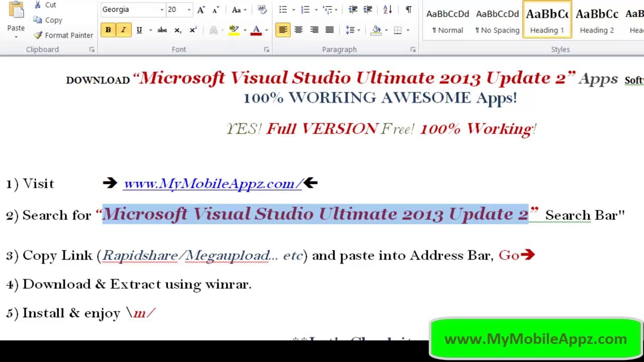Open line spacing options
Viewport: 644px width, 362px height.
tap(352, 30)
